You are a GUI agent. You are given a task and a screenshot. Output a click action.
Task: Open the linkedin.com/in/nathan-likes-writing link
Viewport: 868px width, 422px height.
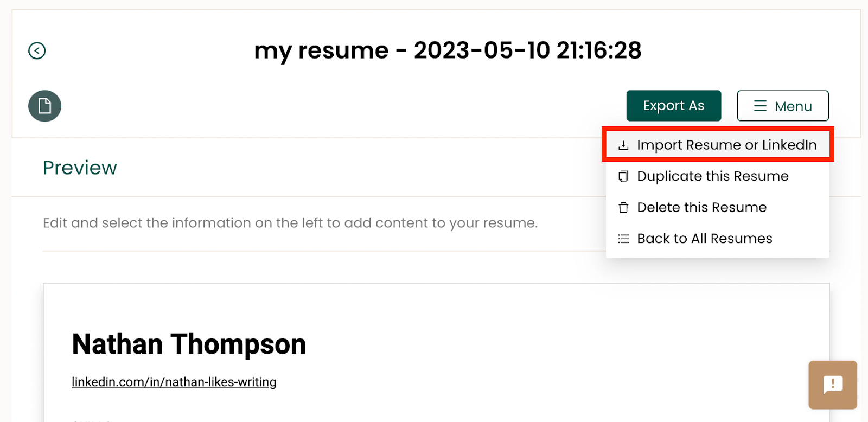pyautogui.click(x=174, y=382)
